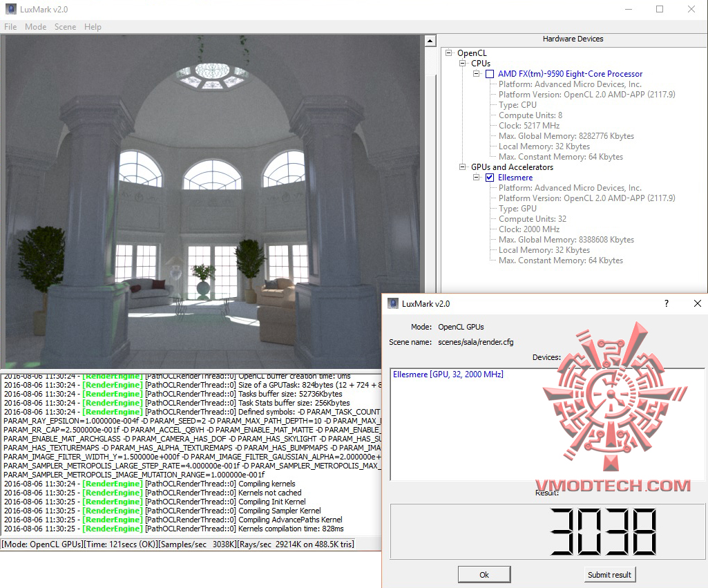Collapse the GPUs and Accelerators node
Viewport: 708px width, 588px height.
(x=462, y=167)
